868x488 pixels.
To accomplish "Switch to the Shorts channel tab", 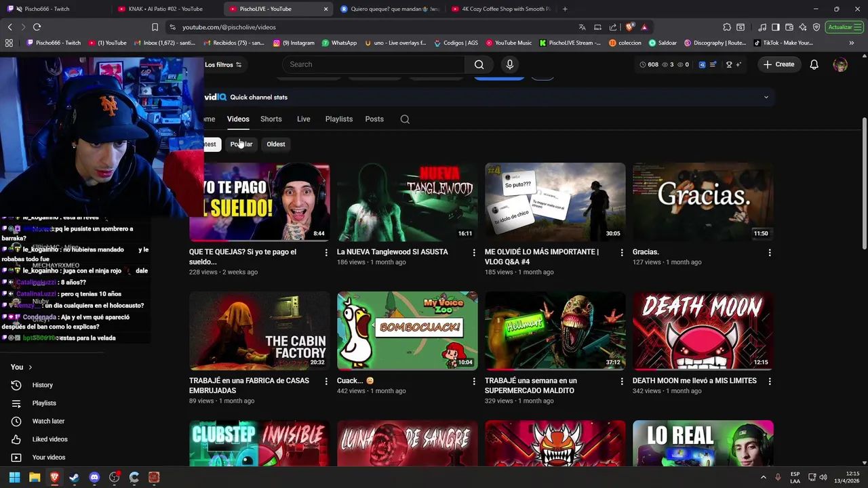I will tap(271, 119).
